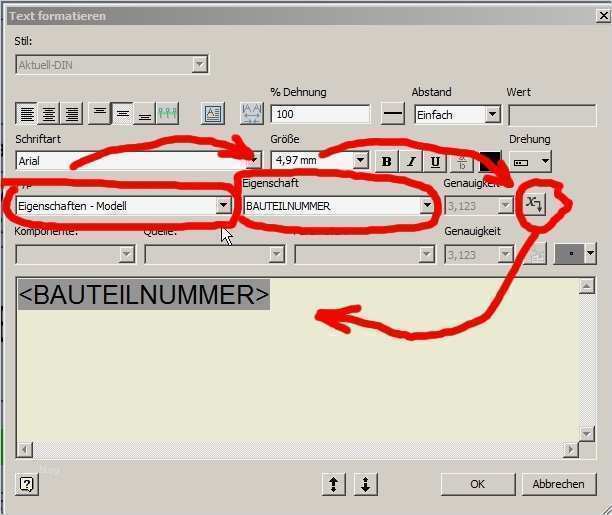Open the Drehung rotation dropdown

coord(544,161)
